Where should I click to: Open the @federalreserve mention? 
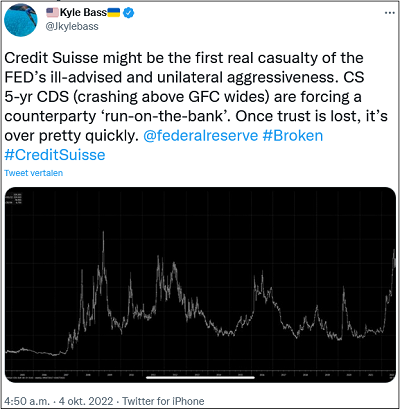tap(201, 136)
